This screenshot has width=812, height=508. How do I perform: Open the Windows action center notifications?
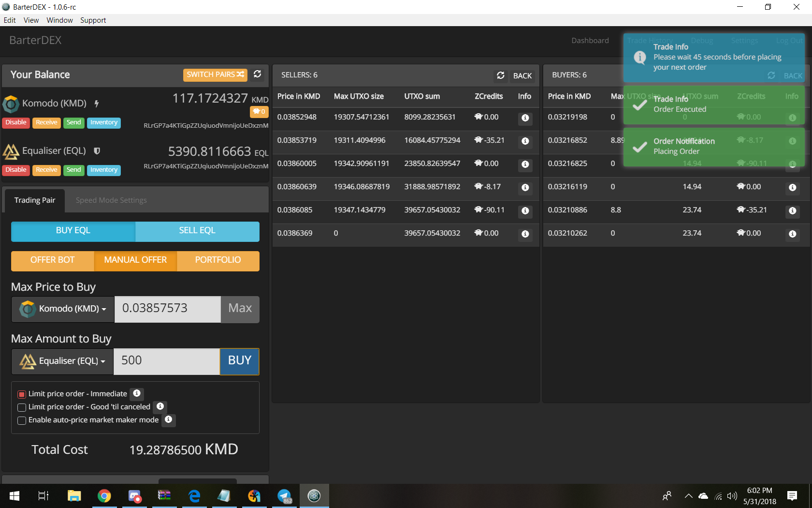[792, 496]
